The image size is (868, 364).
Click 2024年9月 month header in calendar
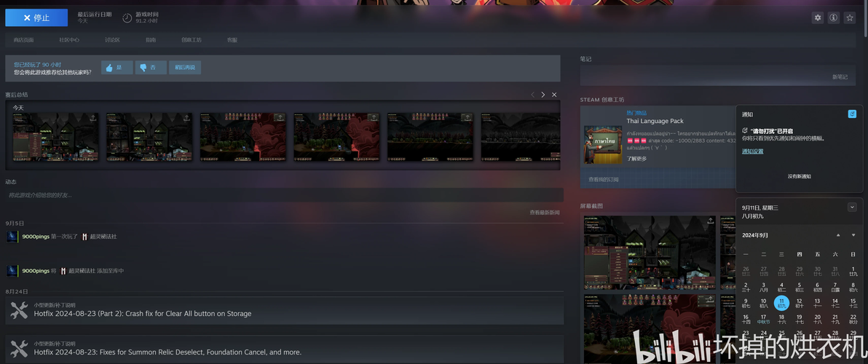point(755,235)
